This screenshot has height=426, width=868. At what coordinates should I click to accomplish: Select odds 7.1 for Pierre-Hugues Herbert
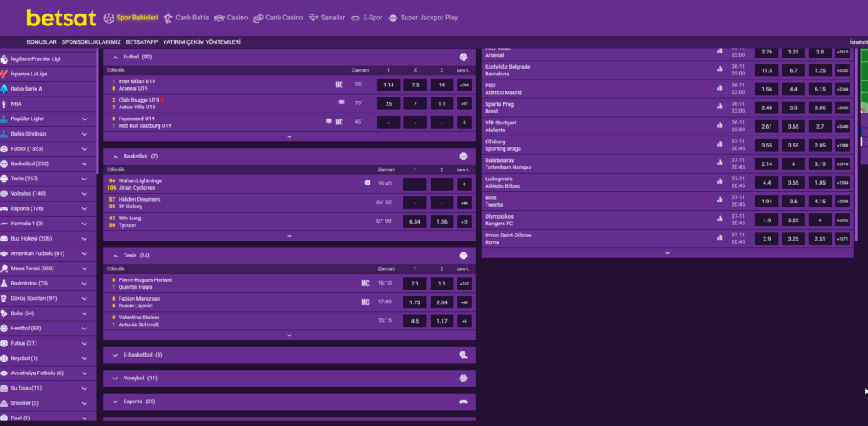(x=415, y=283)
